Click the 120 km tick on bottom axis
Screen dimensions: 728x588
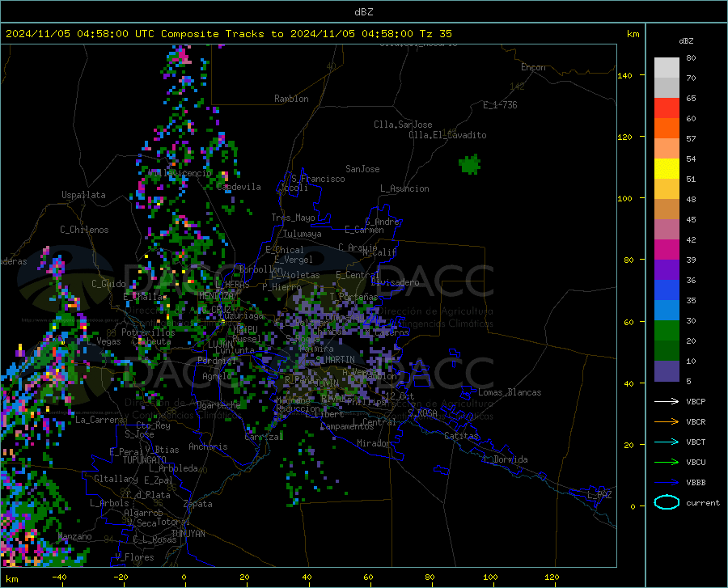click(x=552, y=577)
